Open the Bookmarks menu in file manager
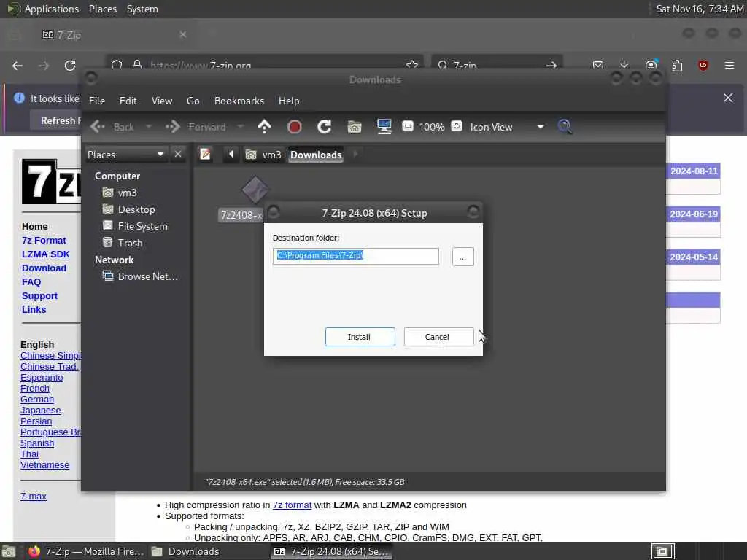The image size is (747, 560). point(239,101)
